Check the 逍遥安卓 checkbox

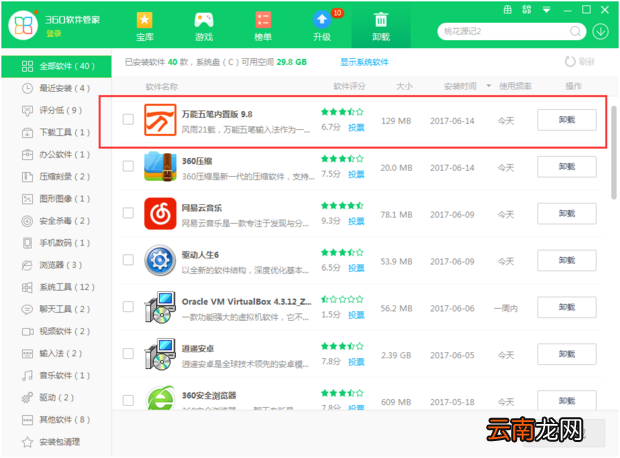(x=128, y=354)
